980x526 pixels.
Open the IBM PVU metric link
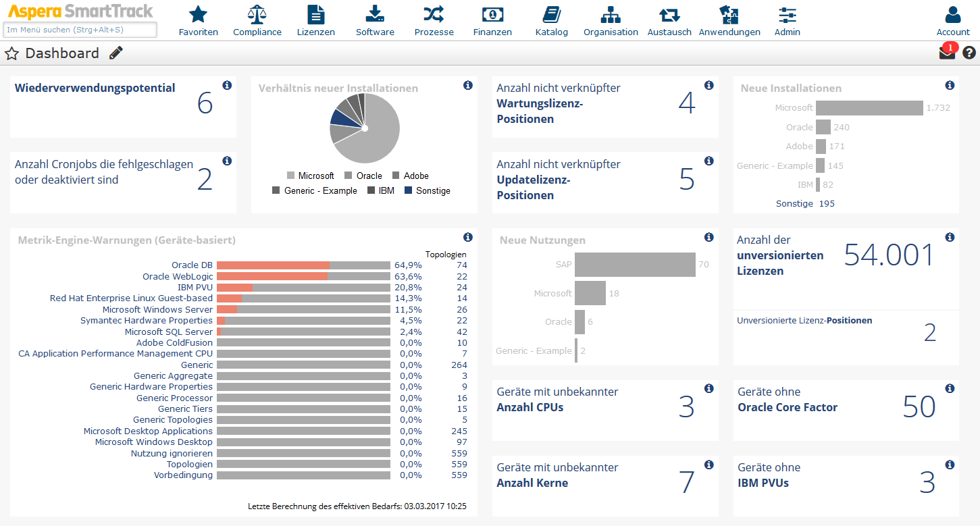pos(195,287)
